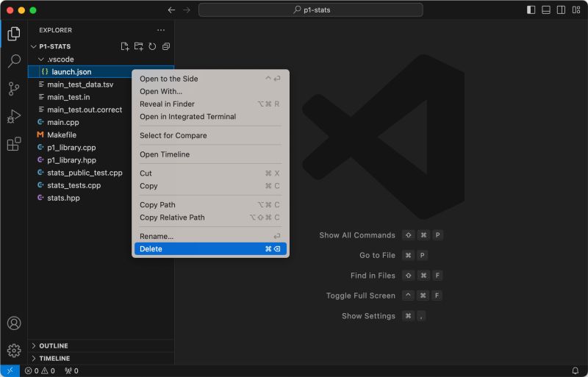
Task: Open Explorer more actions ellipsis
Action: coord(161,30)
